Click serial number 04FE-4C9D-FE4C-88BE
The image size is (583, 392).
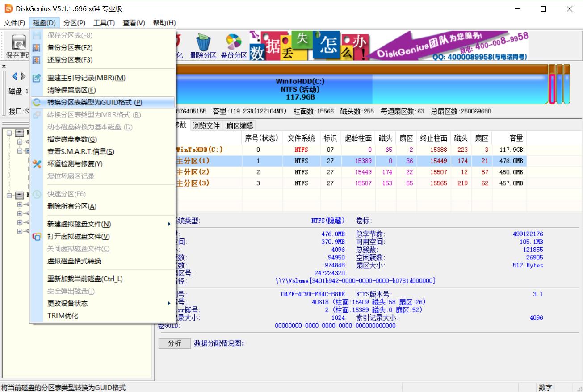(x=313, y=294)
